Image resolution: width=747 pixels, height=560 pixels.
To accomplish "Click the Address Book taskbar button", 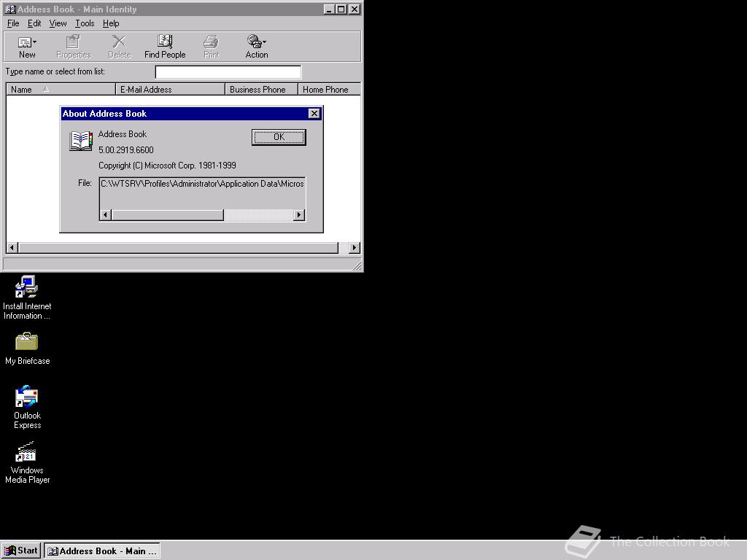I will point(102,551).
